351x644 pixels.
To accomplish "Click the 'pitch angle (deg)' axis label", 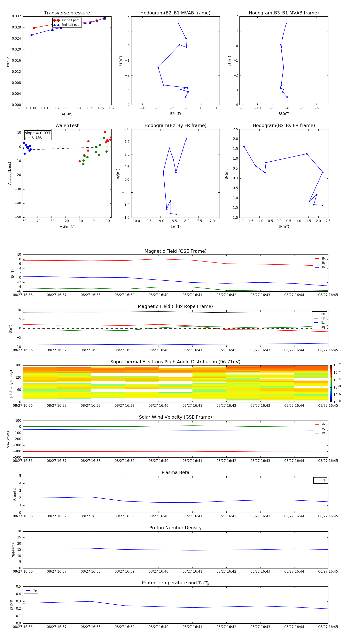I will tap(11, 384).
